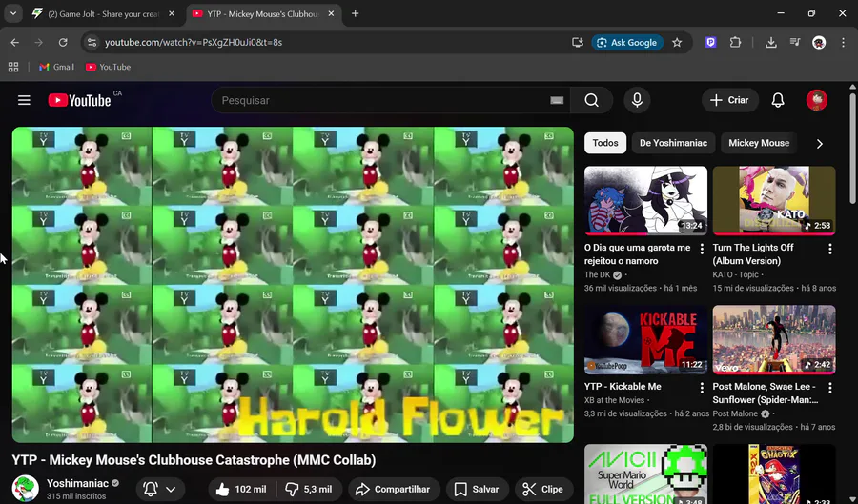The image size is (858, 504).
Task: Open options for YTP - Kickable Me
Action: (x=702, y=388)
